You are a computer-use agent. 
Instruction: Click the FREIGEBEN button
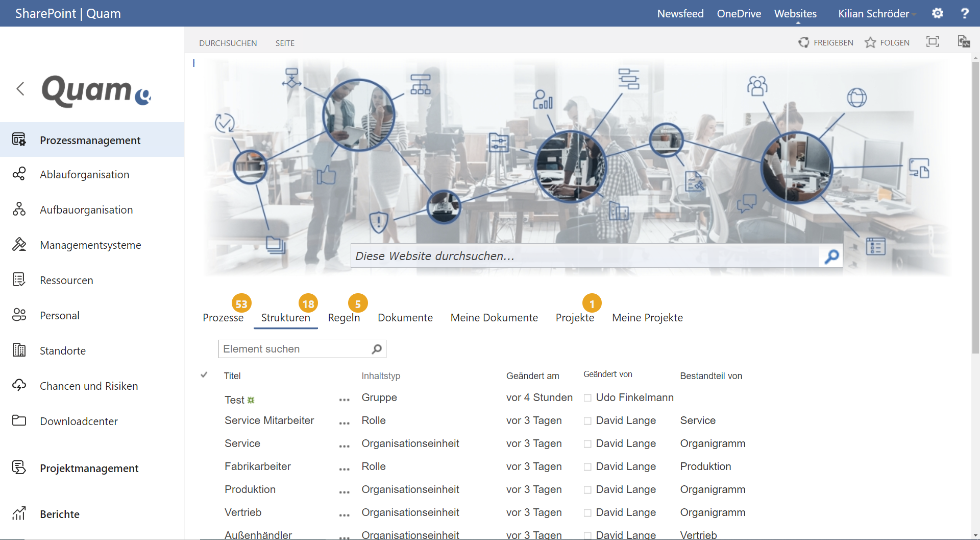pyautogui.click(x=826, y=42)
